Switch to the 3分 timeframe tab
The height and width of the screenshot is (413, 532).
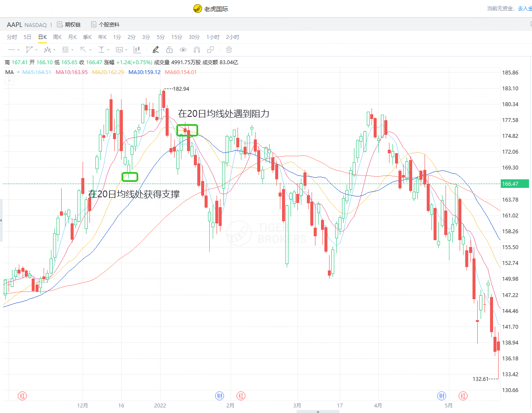146,37
